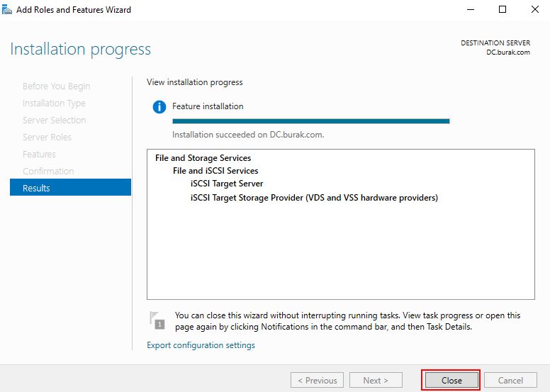Minimize the wizard window
Viewport: 550px width, 392px height.
click(x=471, y=9)
